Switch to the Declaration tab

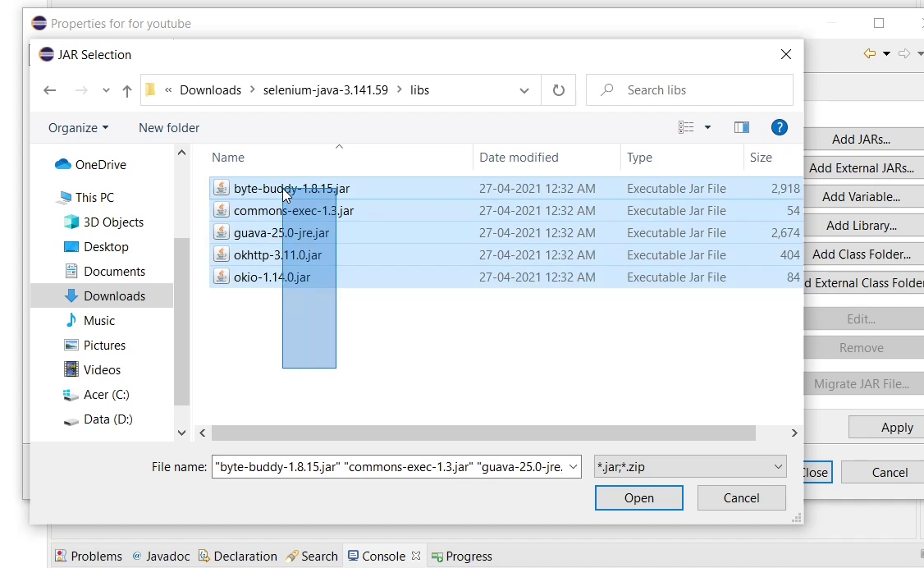click(x=238, y=557)
